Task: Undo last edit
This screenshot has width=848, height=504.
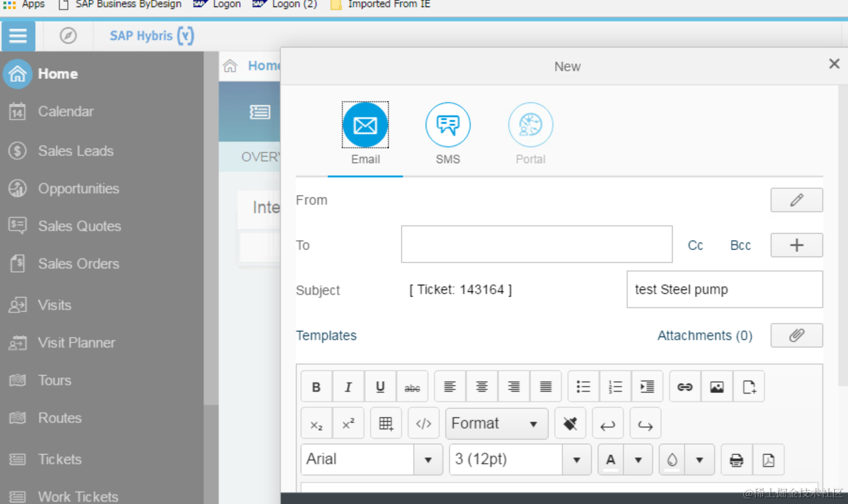Action: coord(608,424)
